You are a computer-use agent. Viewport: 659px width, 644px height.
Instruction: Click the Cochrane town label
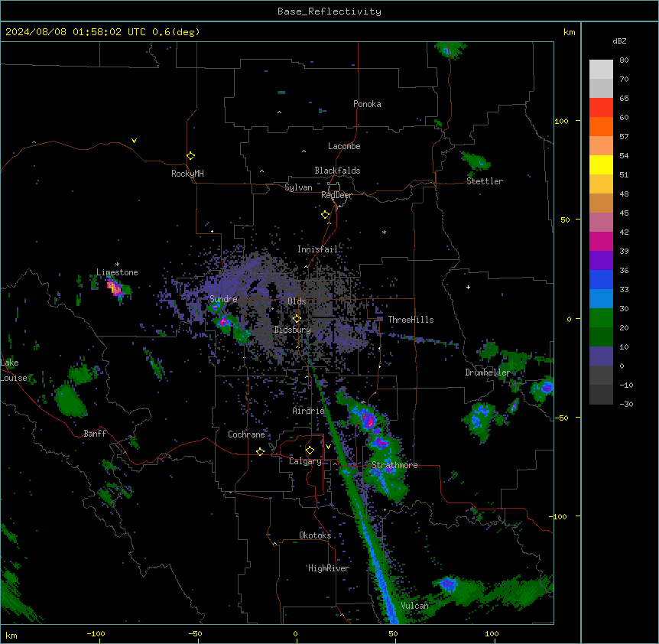click(x=246, y=434)
